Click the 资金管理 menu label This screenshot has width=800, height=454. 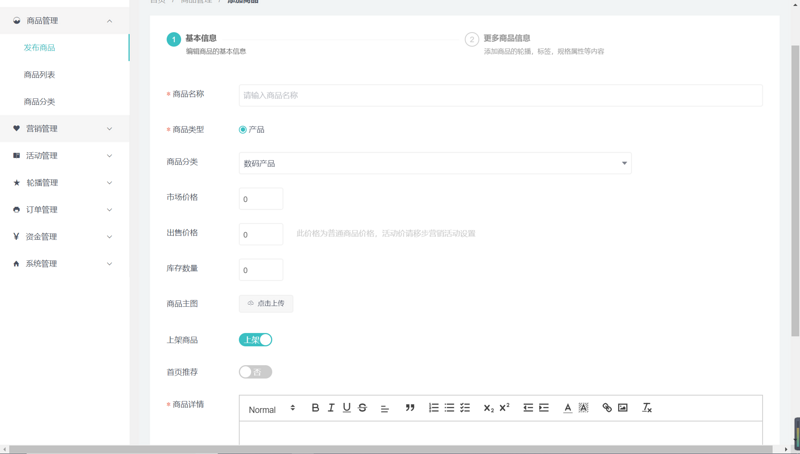click(42, 237)
